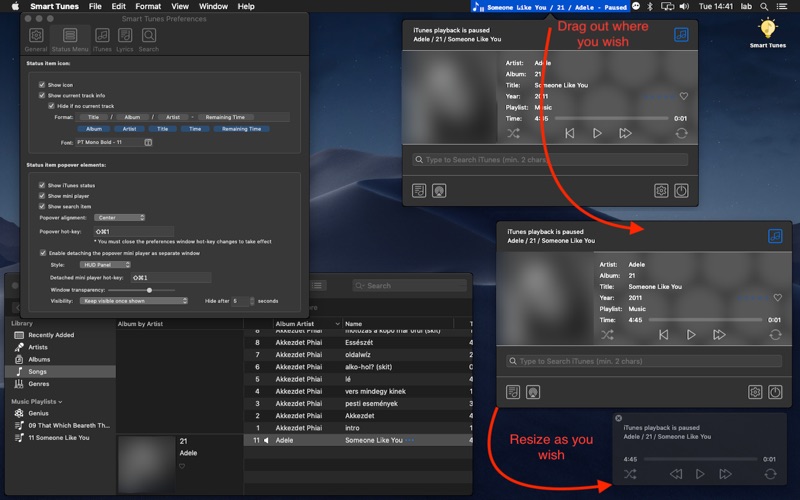
Task: Open the Format menu
Action: 148,7
